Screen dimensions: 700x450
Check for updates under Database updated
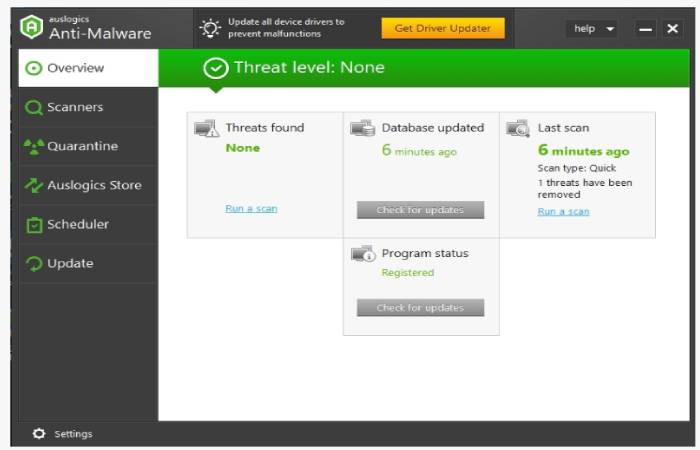point(421,210)
